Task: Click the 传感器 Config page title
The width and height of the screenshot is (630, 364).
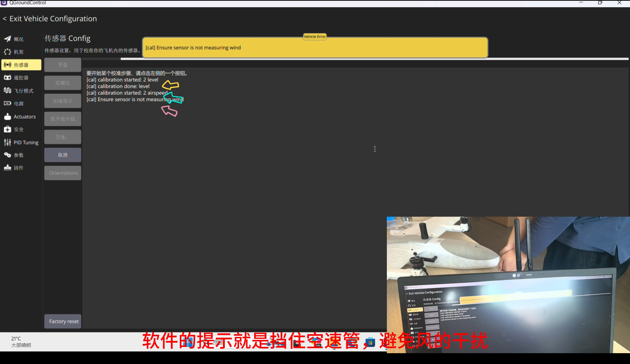Action: [x=67, y=38]
